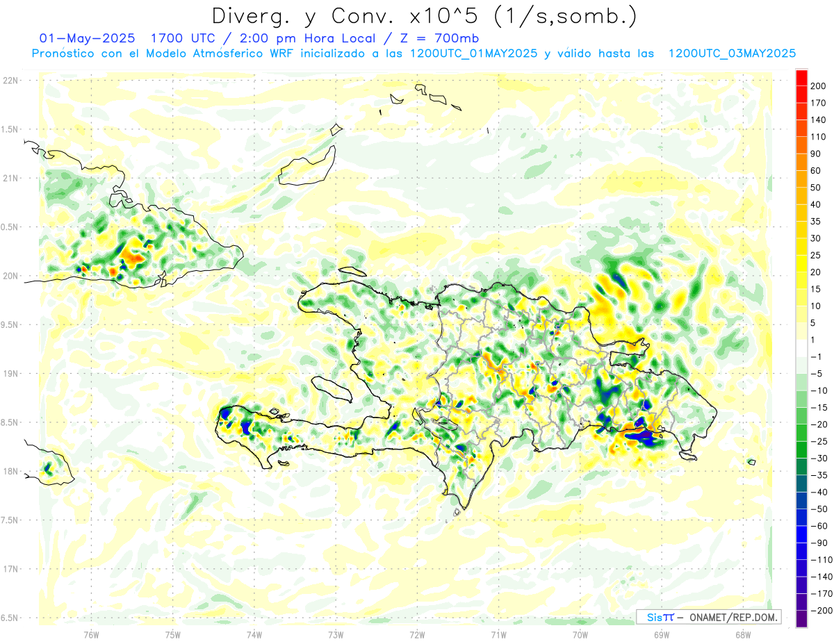Click the '-60' colorbar label

click(818, 526)
